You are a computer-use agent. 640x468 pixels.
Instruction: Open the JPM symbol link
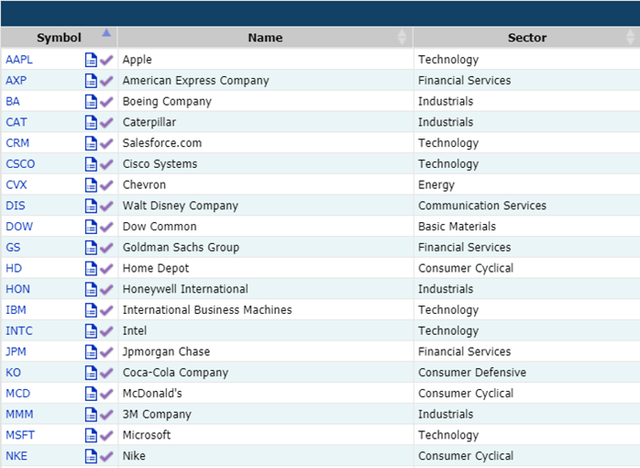(16, 351)
